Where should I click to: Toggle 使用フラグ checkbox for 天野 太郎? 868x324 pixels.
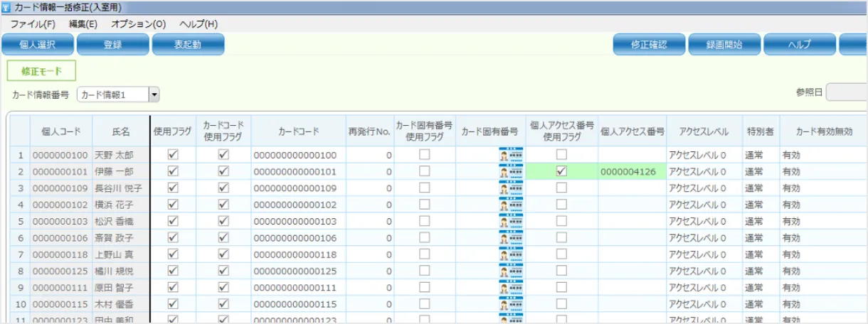click(x=172, y=154)
